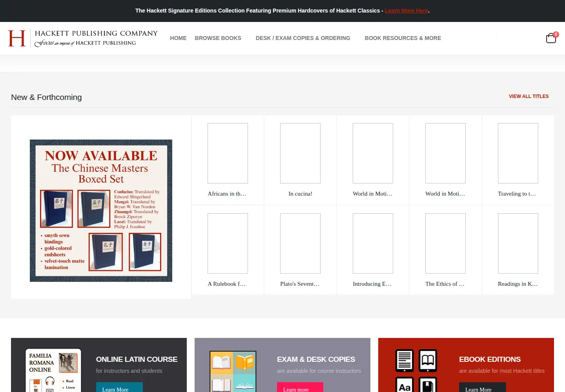Open BOOK RESOURCES & MORE menu
Viewport: 565px width, 392px height.
point(403,38)
